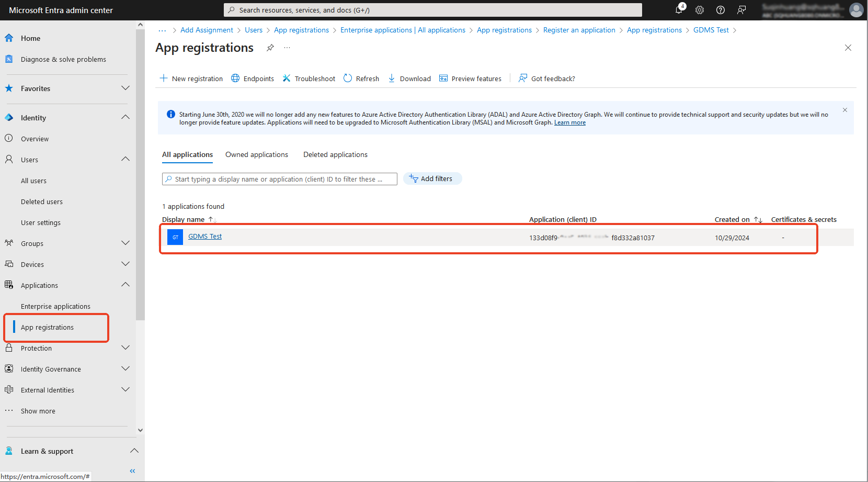868x482 pixels.
Task: Collapse the sidebar with double chevron
Action: [x=133, y=471]
